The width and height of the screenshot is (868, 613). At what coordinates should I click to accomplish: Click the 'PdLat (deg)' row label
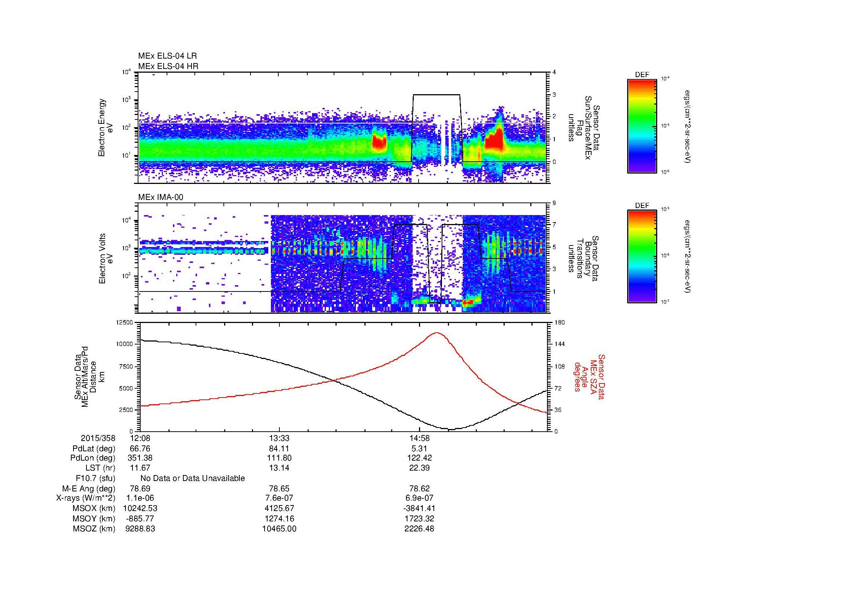point(94,449)
